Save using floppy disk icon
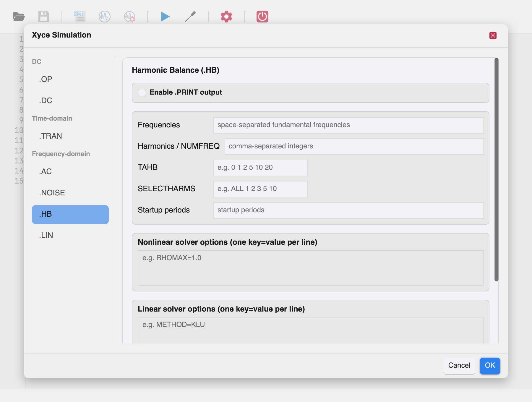 pos(44,17)
